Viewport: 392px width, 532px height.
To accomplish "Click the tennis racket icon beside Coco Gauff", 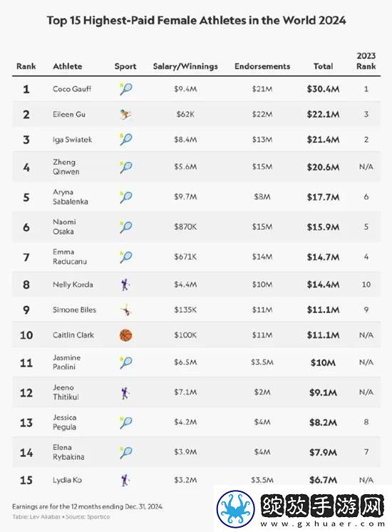I will [x=125, y=89].
